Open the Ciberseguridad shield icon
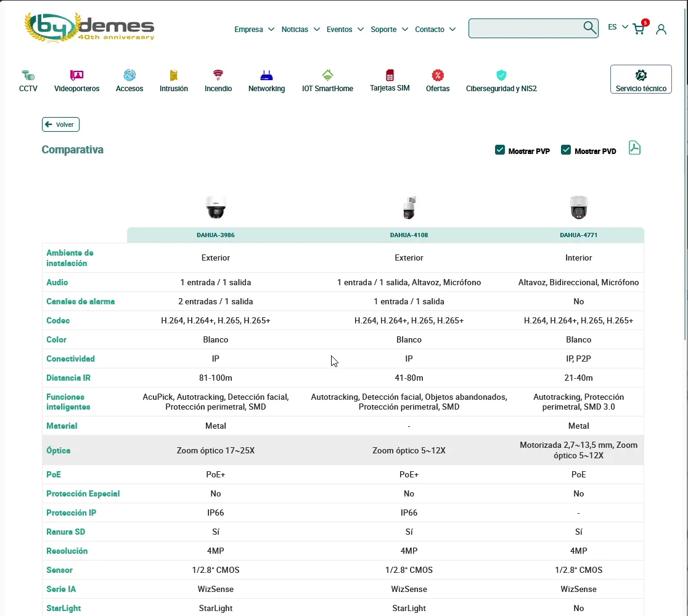Image resolution: width=688 pixels, height=616 pixels. [x=501, y=75]
